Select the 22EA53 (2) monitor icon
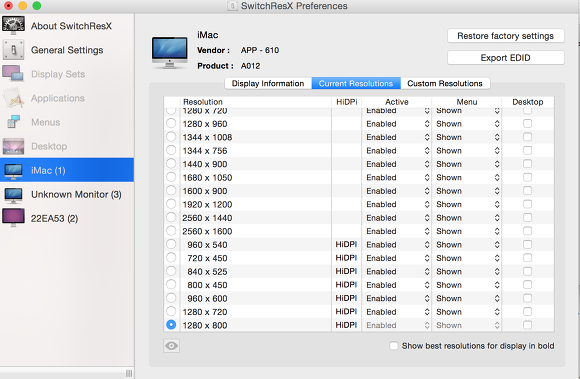This screenshot has width=580, height=379. click(x=13, y=218)
